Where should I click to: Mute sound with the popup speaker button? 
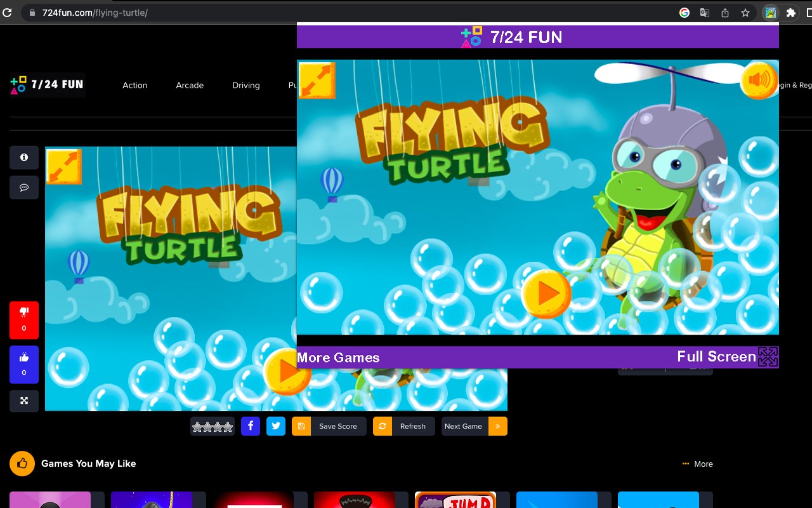(x=759, y=80)
